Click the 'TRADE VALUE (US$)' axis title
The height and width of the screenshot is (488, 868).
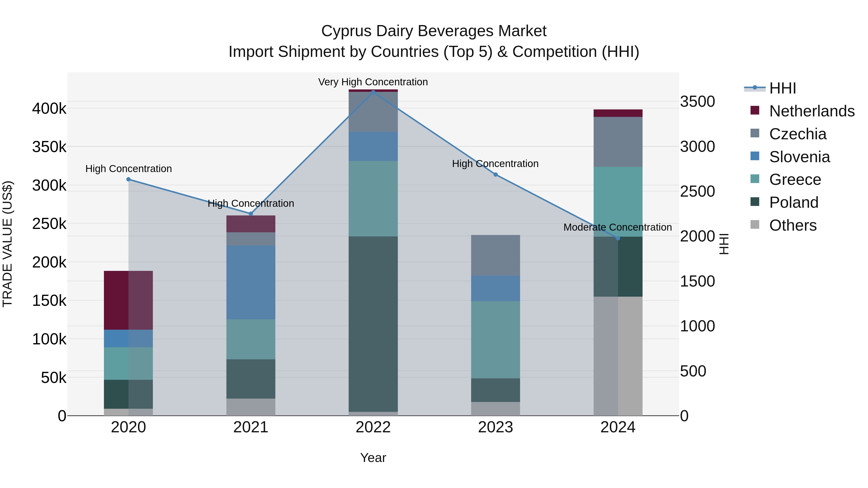[x=7, y=244]
